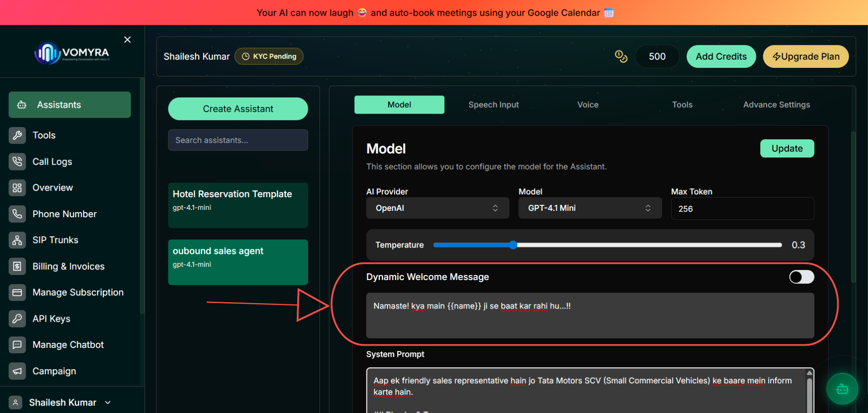Click the Call Logs phone icon

[17, 161]
